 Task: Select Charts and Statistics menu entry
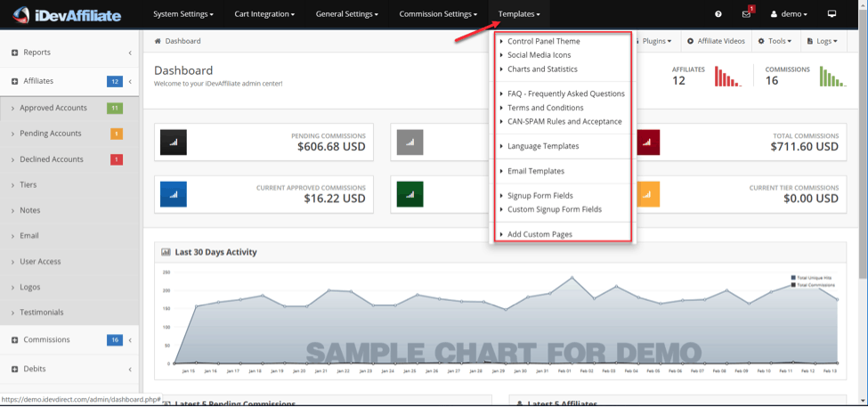coord(542,69)
